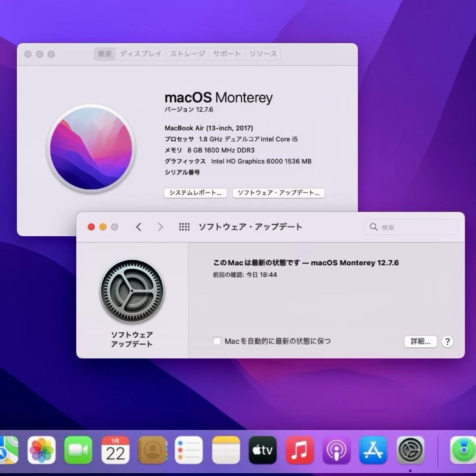Click the help question mark button
Image resolution: width=476 pixels, height=476 pixels.
[447, 341]
